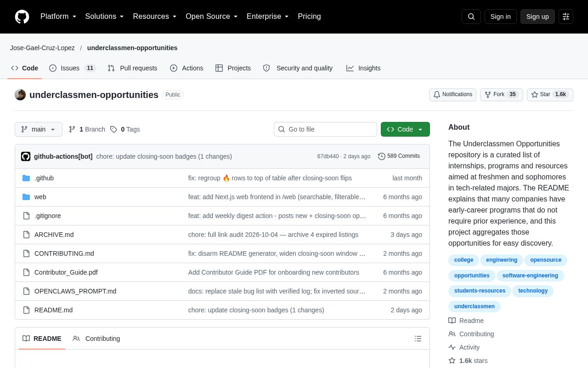Expand the Resources menu
588x368 pixels.
point(155,17)
